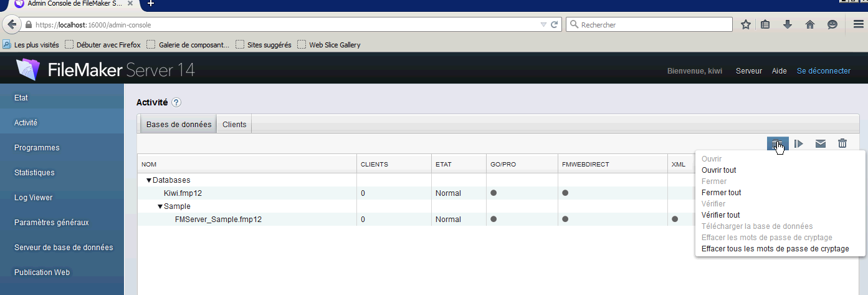Open the URL bar history dropdown arrow

tap(543, 25)
